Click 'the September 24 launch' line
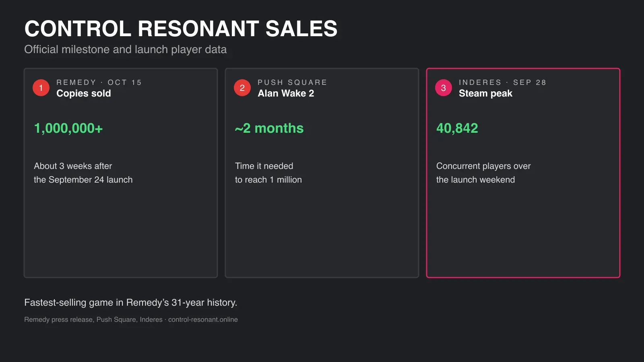The image size is (644, 362). point(83,180)
